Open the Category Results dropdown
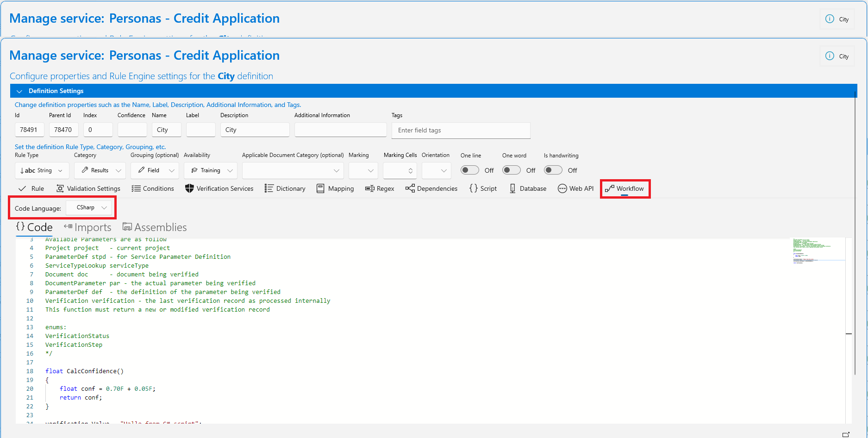The image size is (868, 438). tap(100, 170)
